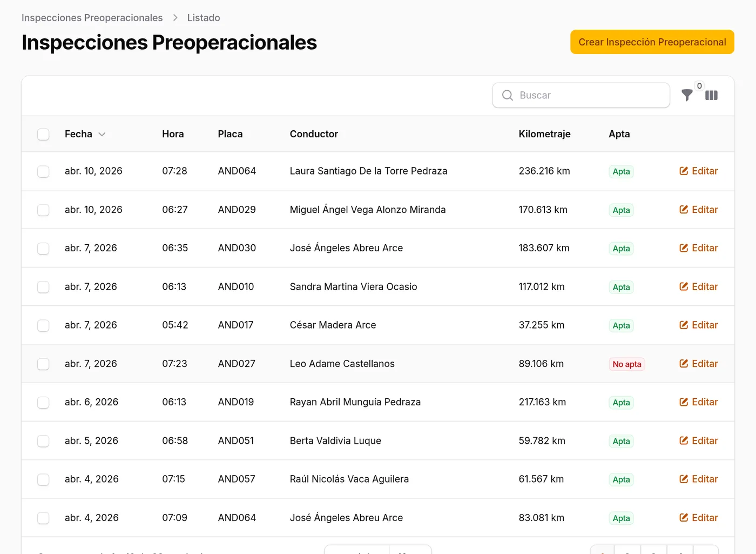
Task: Click the edit pencil icon in the AND027 row
Action: [x=684, y=364]
